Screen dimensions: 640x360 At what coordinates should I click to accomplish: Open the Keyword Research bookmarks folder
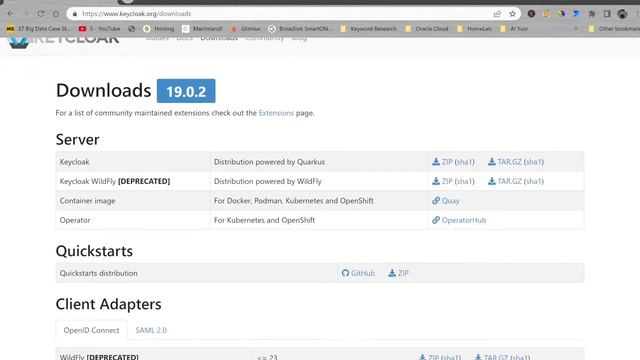click(x=369, y=29)
